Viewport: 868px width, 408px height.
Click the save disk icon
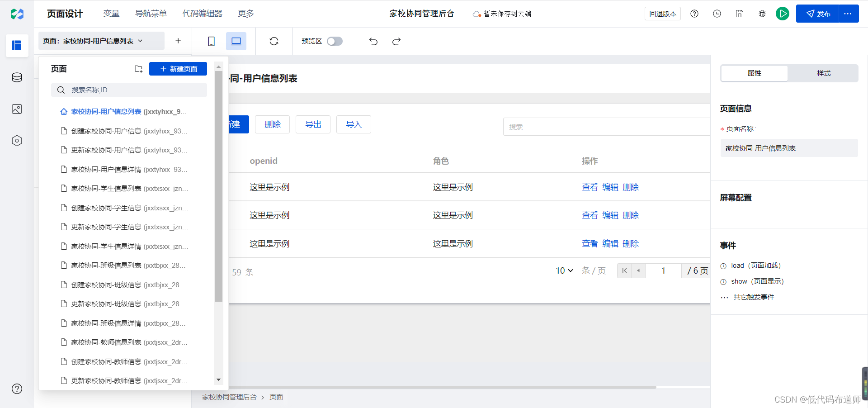[740, 14]
